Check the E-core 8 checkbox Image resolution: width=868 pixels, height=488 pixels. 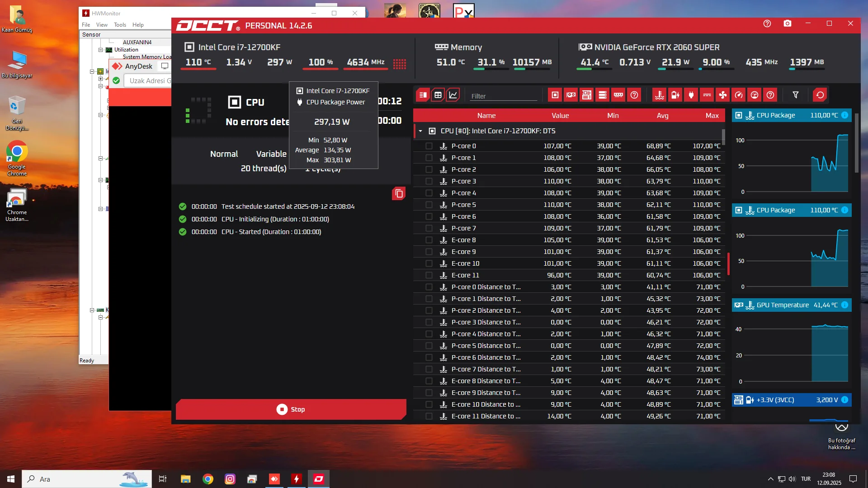click(429, 240)
